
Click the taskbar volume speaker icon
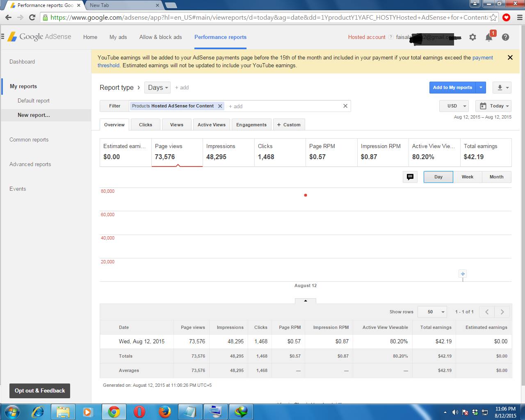pos(455,412)
